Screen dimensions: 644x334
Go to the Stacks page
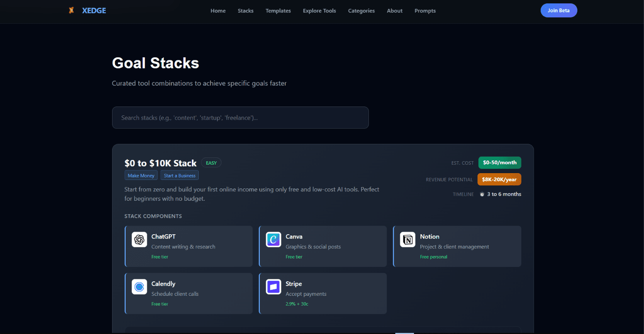[x=245, y=11]
